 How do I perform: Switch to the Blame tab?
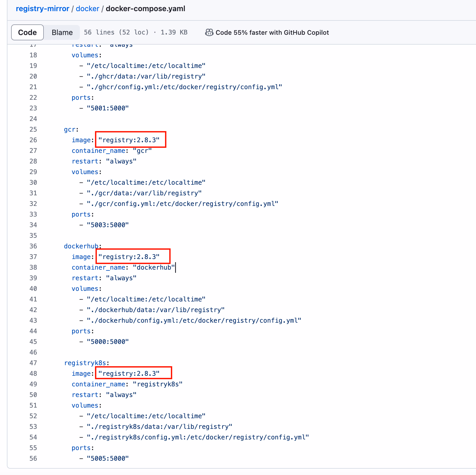62,32
